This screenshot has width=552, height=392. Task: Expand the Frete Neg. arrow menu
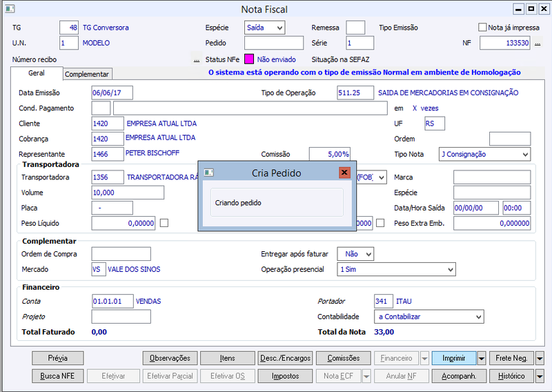(540, 359)
